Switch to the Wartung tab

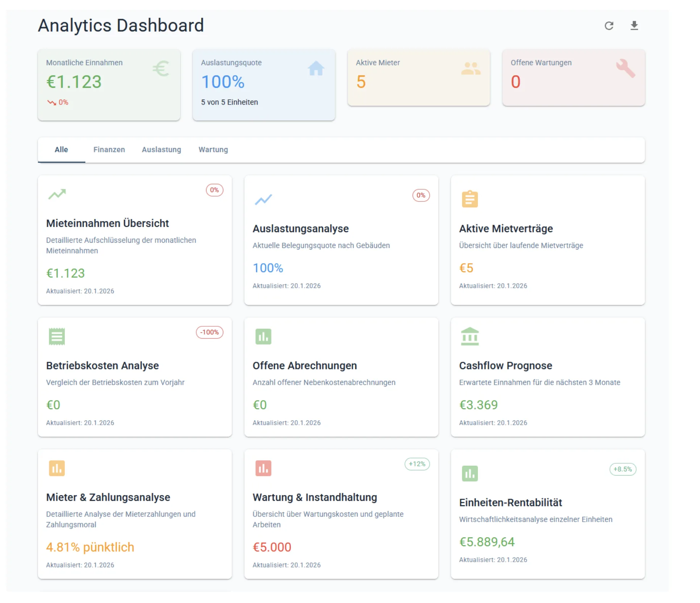tap(213, 150)
